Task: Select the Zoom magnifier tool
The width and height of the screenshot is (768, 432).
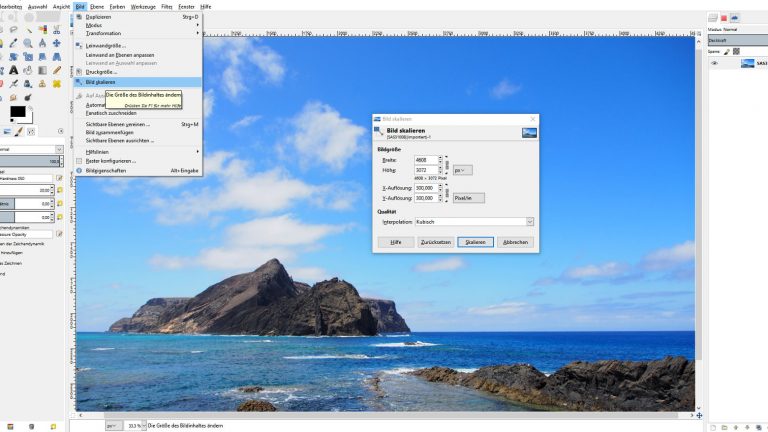Action: pyautogui.click(x=28, y=43)
